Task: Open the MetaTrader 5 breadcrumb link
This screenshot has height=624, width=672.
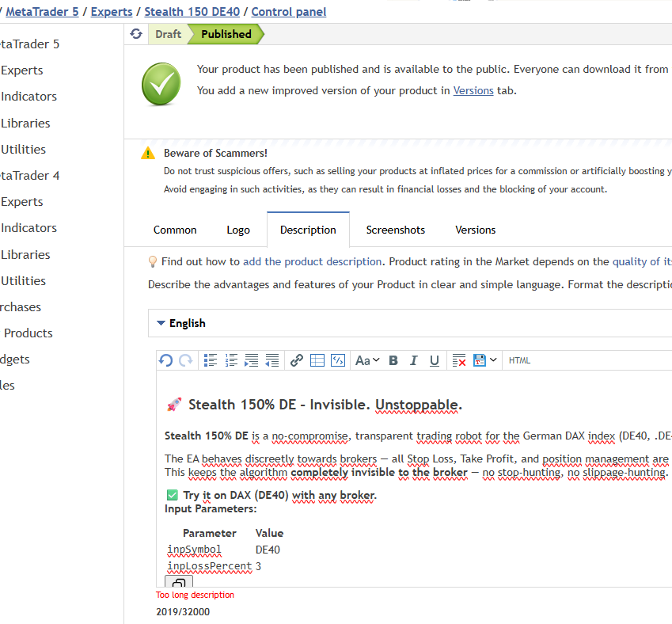Action: click(x=42, y=12)
